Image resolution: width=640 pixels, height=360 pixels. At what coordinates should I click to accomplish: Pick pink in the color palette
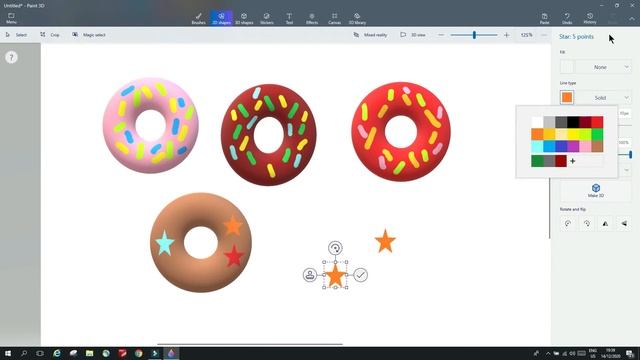585,146
